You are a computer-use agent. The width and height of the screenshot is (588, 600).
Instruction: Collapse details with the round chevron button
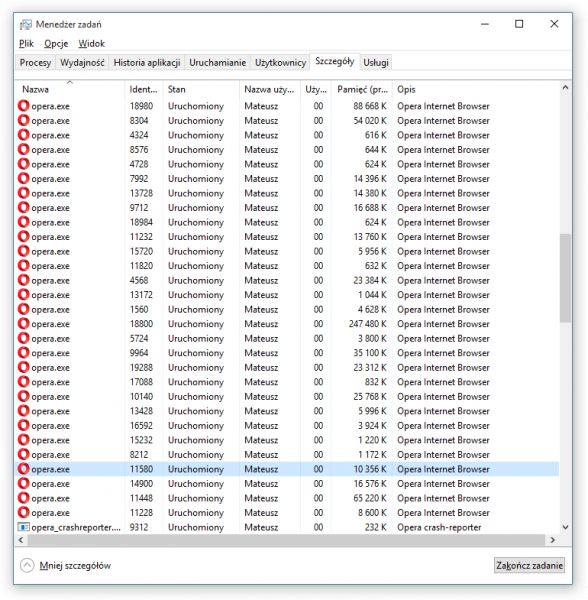pyautogui.click(x=27, y=565)
